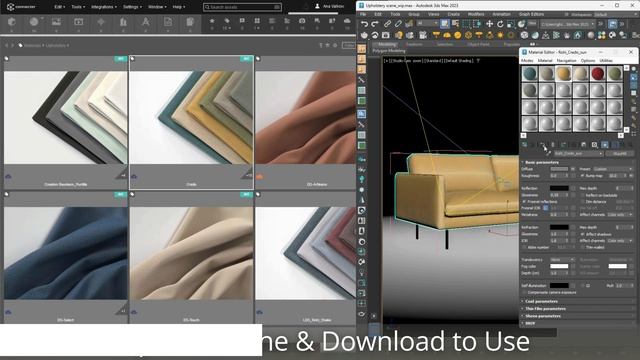
Task: Click the Polygon Modeling panel label
Action: click(389, 51)
